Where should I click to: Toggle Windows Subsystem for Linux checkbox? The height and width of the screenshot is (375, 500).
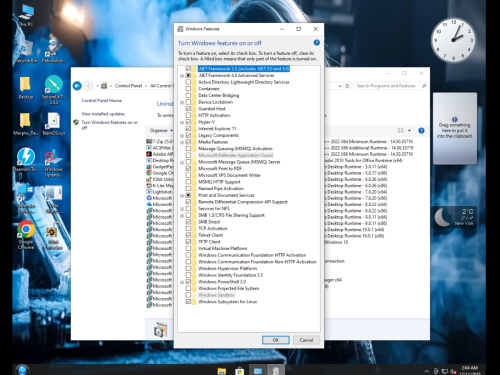(x=188, y=302)
